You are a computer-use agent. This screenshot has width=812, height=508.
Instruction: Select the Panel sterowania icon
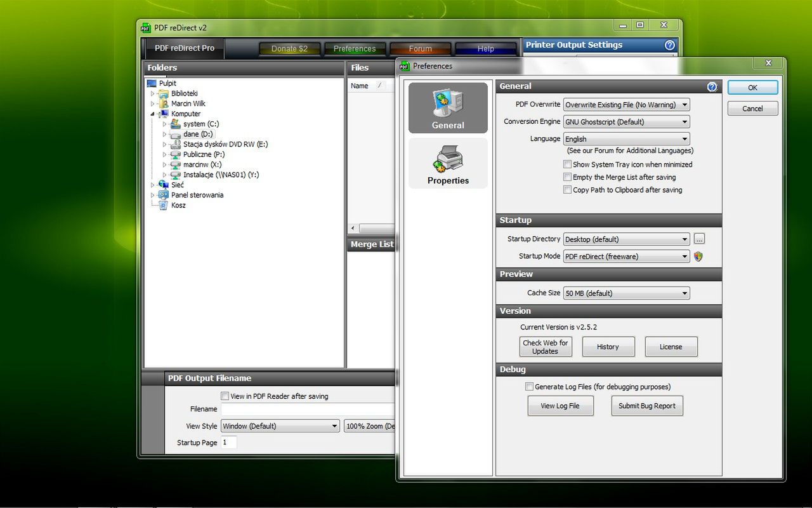pos(164,195)
